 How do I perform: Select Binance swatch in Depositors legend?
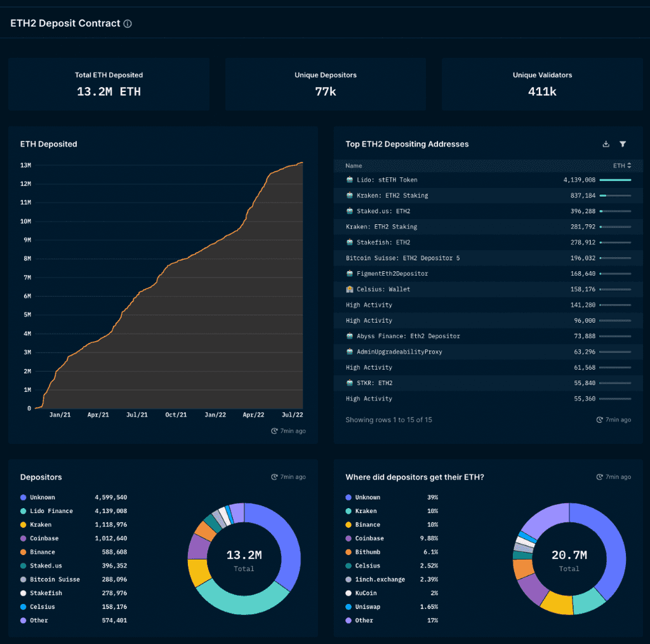[x=23, y=552]
